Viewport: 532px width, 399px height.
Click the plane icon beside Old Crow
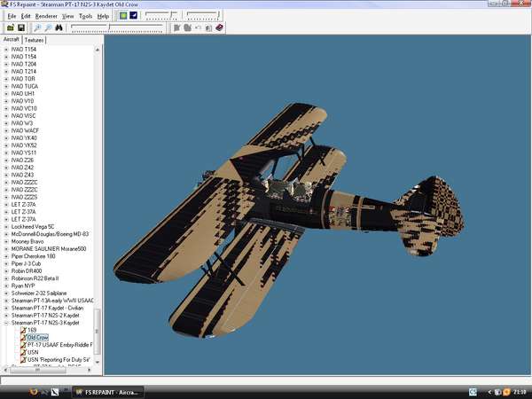23,337
